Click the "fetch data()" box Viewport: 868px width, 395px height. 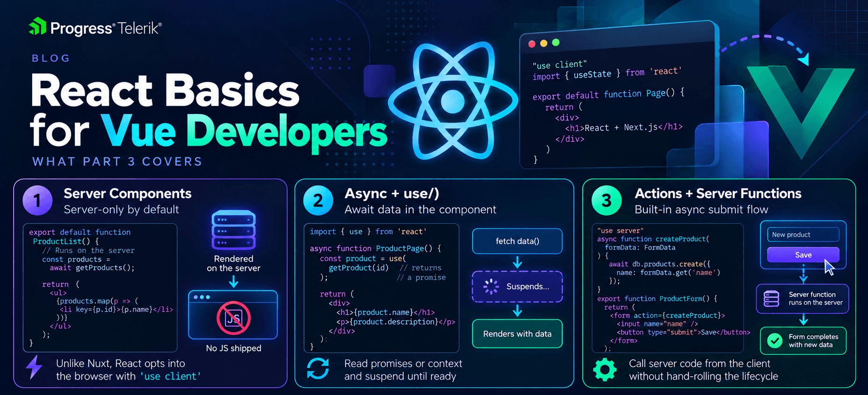coord(517,241)
